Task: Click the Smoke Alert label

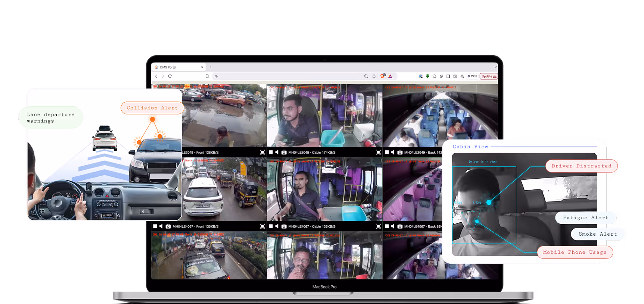Action: click(x=598, y=234)
